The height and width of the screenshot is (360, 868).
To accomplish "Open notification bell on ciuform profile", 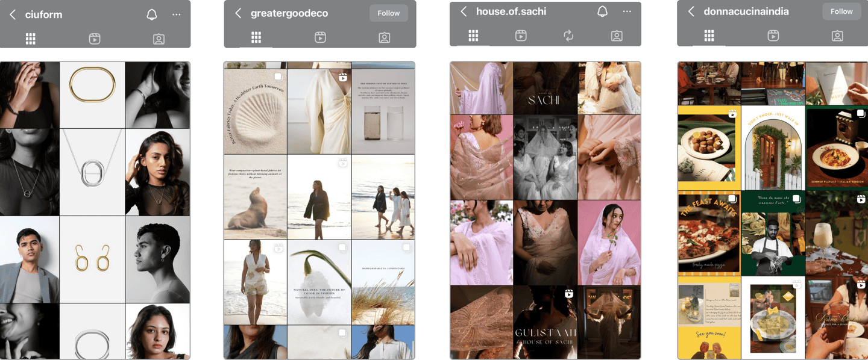I will [x=152, y=14].
